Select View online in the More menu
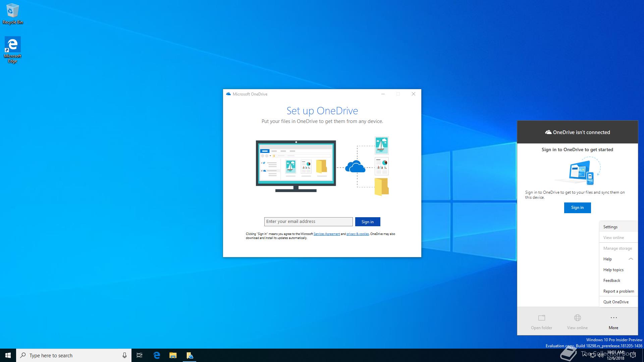 coord(618,238)
